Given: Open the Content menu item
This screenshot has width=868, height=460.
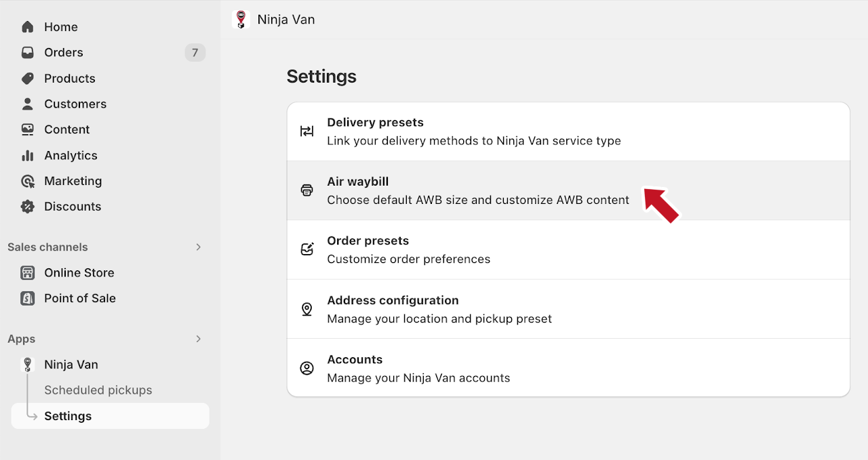Looking at the screenshot, I should pos(66,129).
